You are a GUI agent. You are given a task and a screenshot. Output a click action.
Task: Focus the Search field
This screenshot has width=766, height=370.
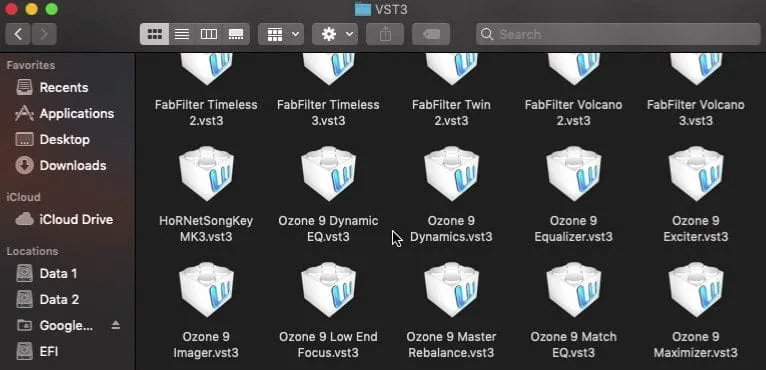[x=618, y=34]
